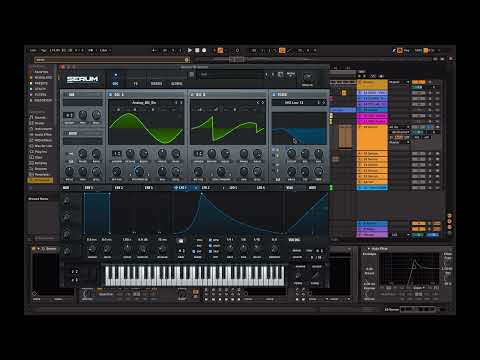
Task: Click the LFO smooth knob
Action: pos(274,248)
